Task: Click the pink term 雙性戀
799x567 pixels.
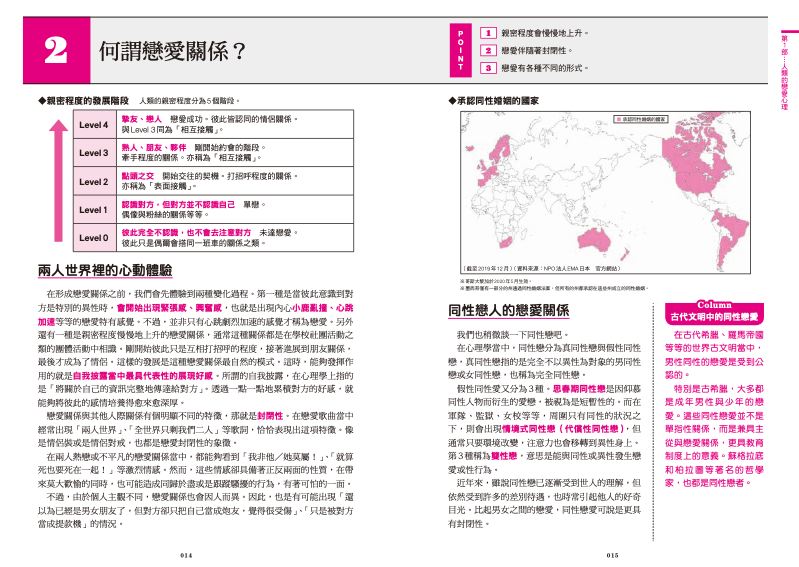Action: 504,456
